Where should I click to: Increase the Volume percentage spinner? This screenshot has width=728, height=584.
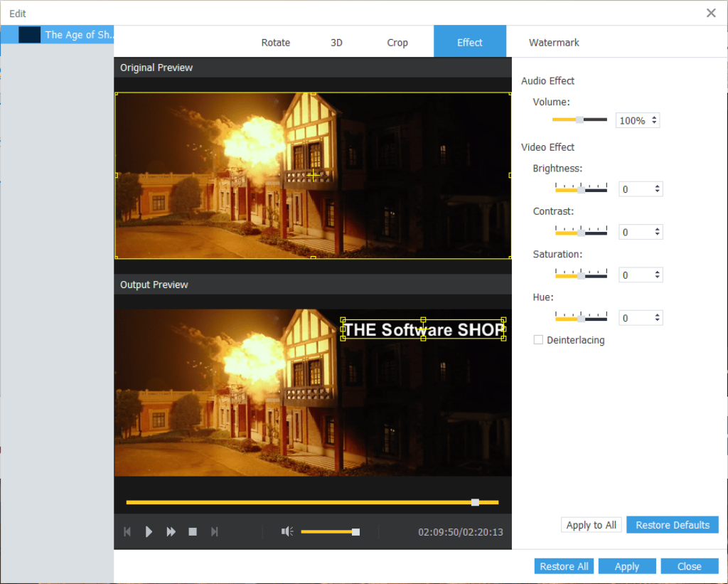pos(654,117)
